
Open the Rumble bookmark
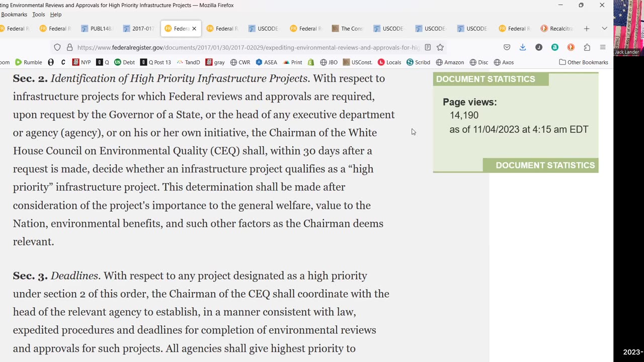pyautogui.click(x=29, y=62)
